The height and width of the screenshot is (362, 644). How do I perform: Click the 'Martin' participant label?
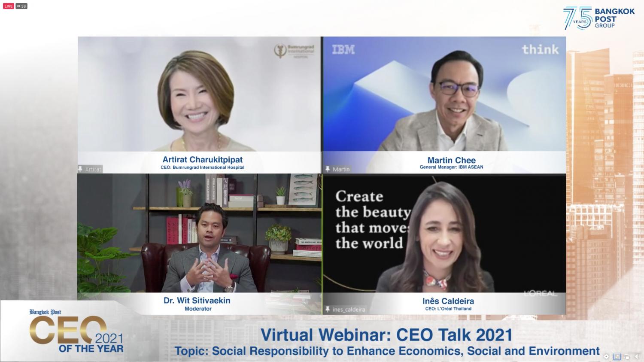[x=341, y=169]
